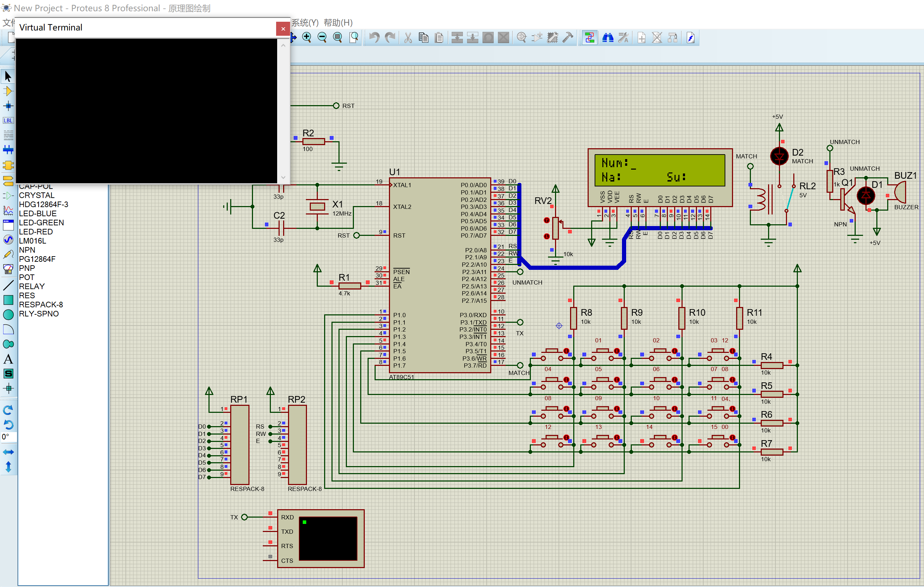Viewport: 924px width, 587px height.
Task: Toggle the wire autorouter button
Action: (x=589, y=37)
